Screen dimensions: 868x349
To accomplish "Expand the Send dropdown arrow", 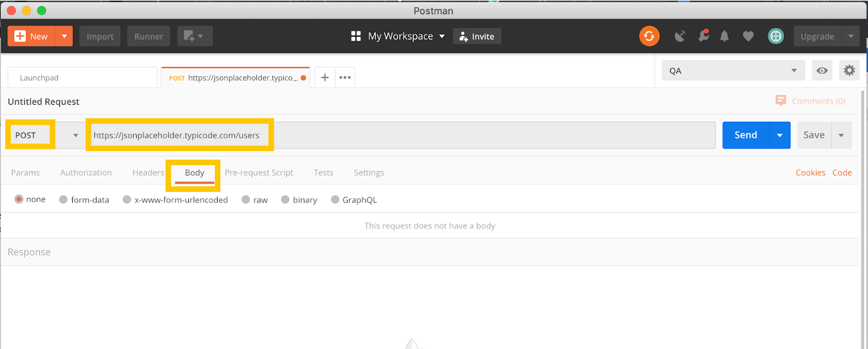I will pos(780,135).
